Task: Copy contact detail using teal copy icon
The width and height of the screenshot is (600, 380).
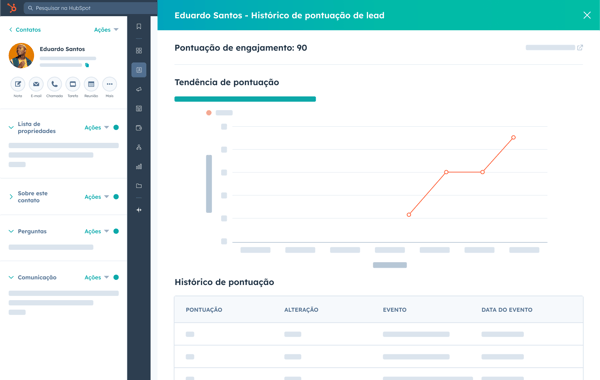Action: (x=87, y=65)
